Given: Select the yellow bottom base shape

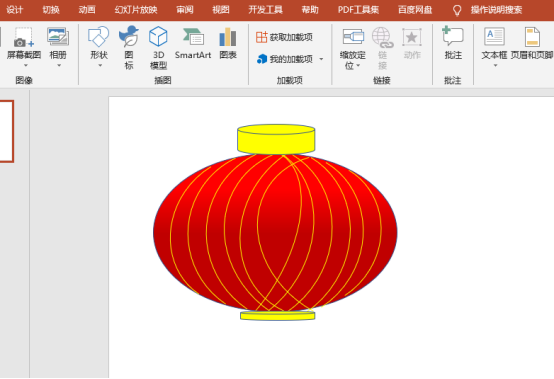Looking at the screenshot, I should point(278,316).
